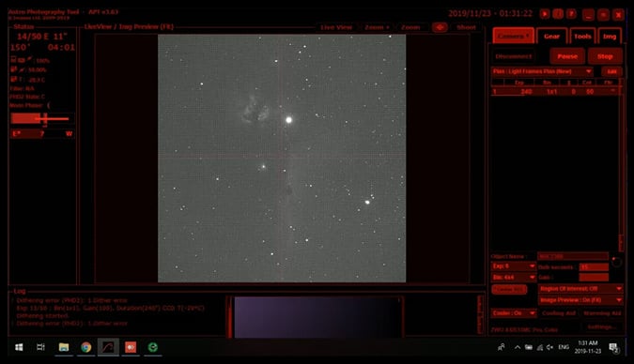
Task: Click the Cooling Aid button
Action: (558, 313)
